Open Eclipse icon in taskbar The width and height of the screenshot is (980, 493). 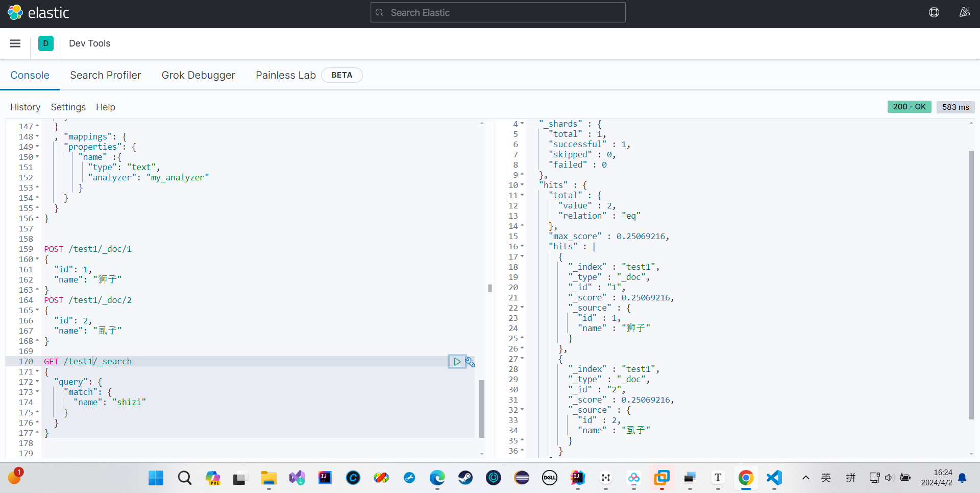[x=521, y=478]
